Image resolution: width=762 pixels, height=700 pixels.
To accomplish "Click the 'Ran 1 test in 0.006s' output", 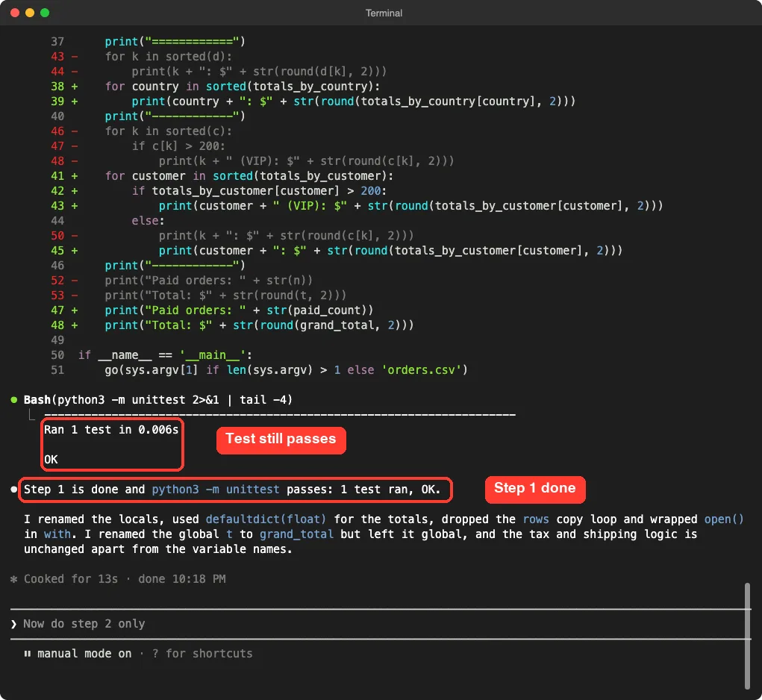I will point(111,429).
